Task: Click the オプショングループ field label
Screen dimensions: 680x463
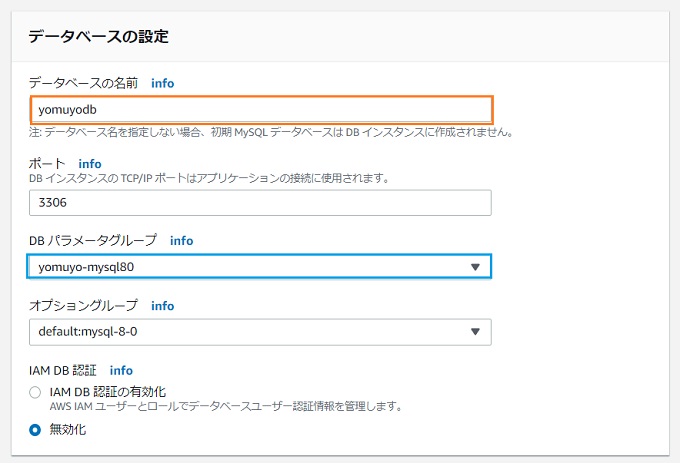Action: 83,306
